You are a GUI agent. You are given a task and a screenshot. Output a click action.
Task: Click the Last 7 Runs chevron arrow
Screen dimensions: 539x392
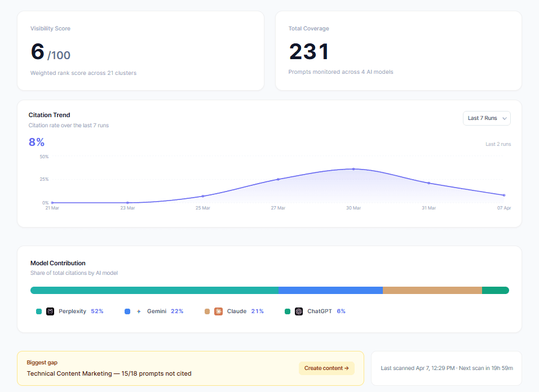[x=504, y=118]
